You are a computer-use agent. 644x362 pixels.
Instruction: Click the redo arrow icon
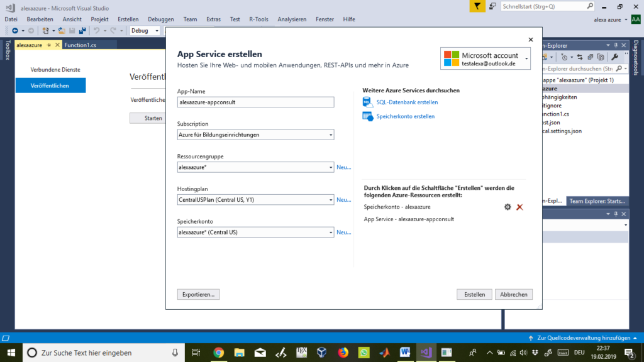(113, 30)
